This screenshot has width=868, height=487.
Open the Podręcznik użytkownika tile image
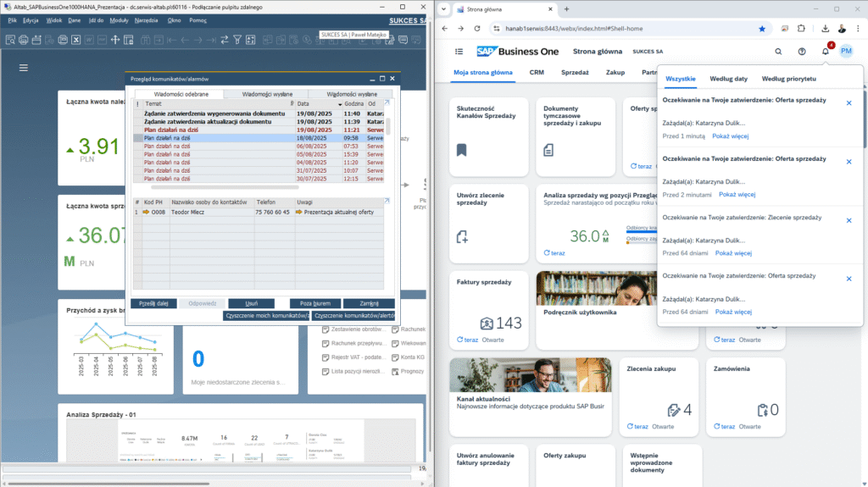tap(596, 288)
